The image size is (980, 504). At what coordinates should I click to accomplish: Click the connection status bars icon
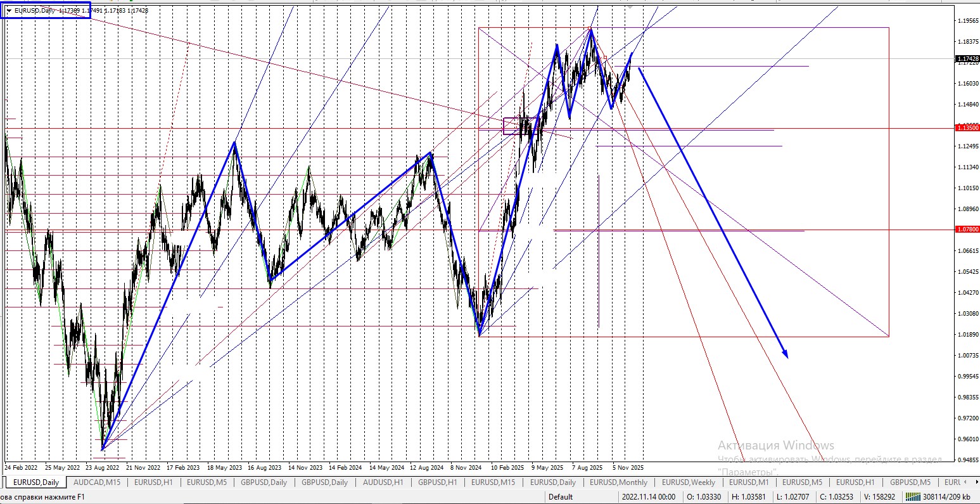point(913,497)
